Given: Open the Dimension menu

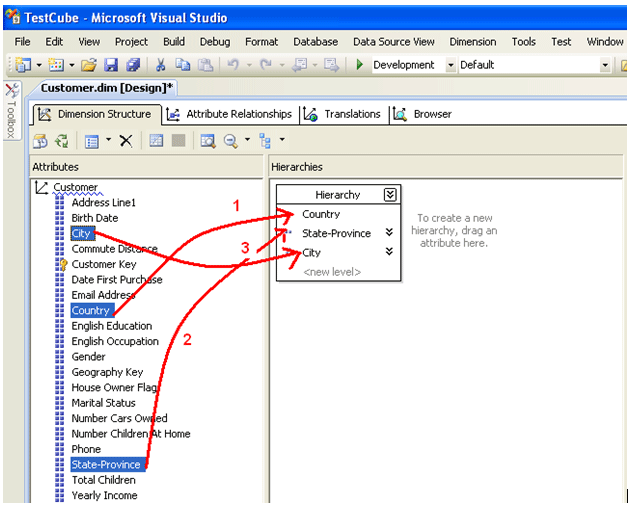Looking at the screenshot, I should click(x=473, y=42).
